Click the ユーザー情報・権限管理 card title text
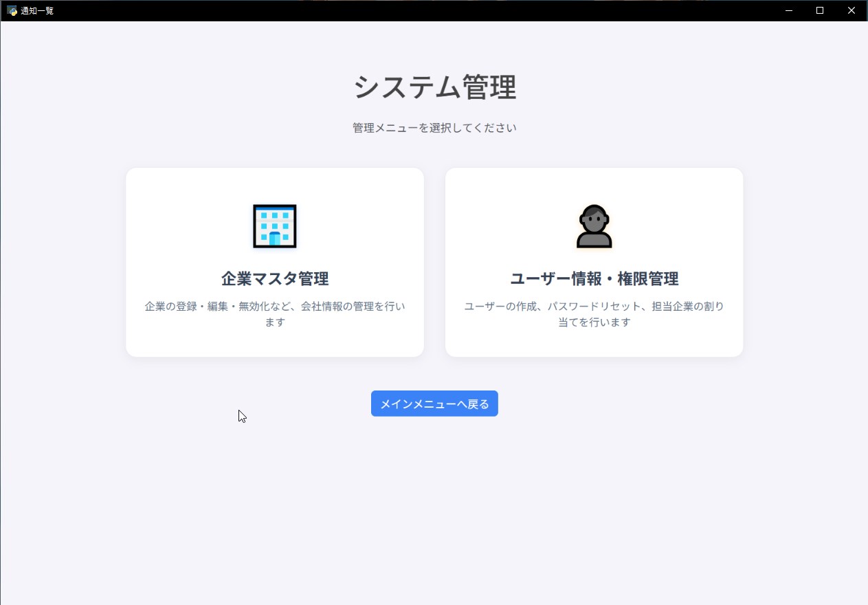 594,279
